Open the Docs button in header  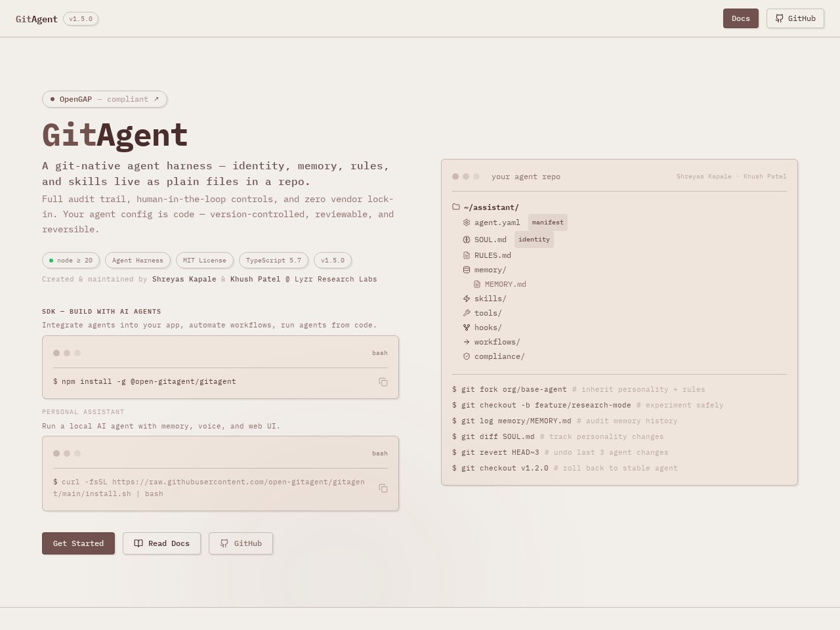741,18
